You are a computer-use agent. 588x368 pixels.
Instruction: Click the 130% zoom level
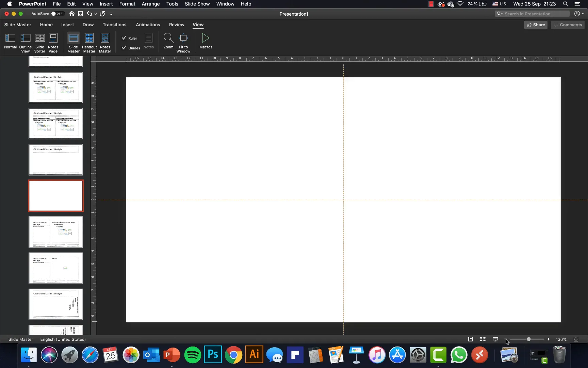[x=561, y=339]
